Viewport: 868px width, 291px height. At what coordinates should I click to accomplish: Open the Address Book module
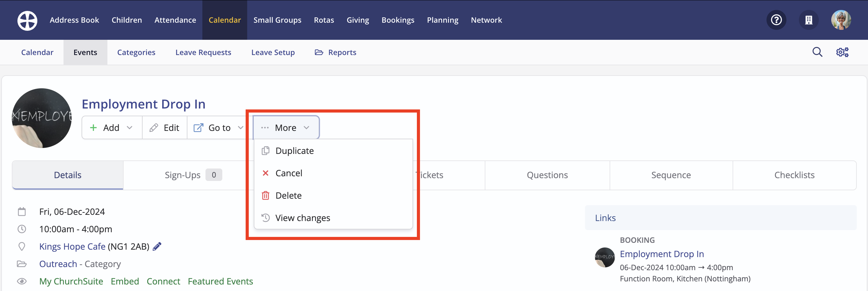tap(74, 20)
